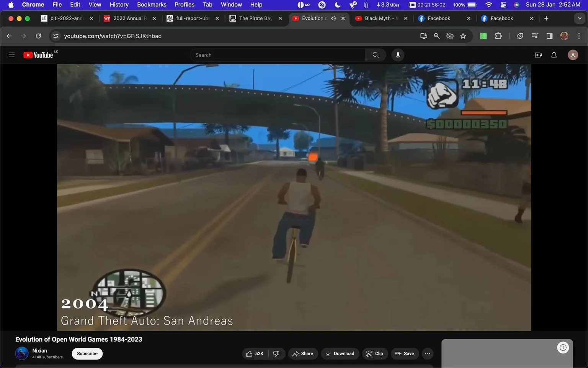Screen dimensions: 588x368
Task: Open the YouTube guide hamburger menu
Action: (11, 55)
